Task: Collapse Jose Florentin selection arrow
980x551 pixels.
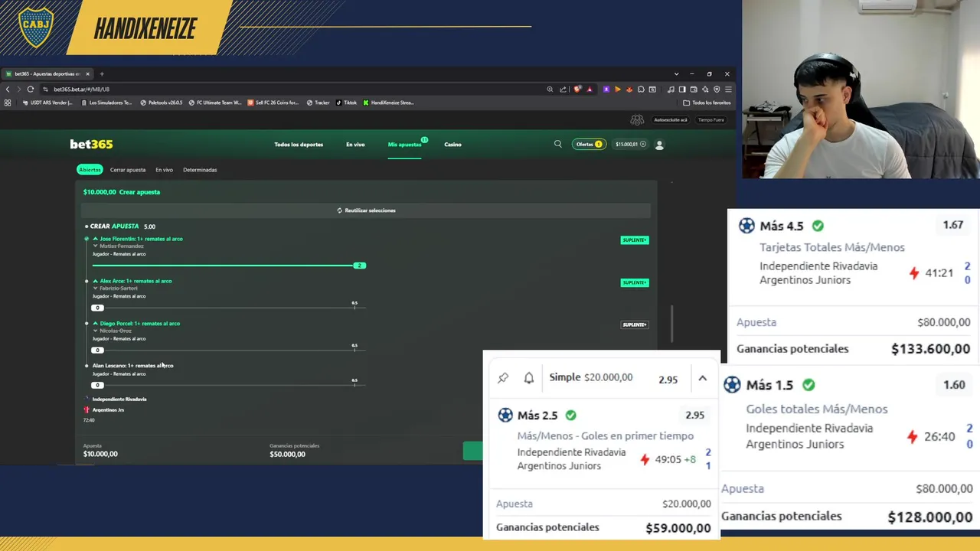Action: click(95, 239)
